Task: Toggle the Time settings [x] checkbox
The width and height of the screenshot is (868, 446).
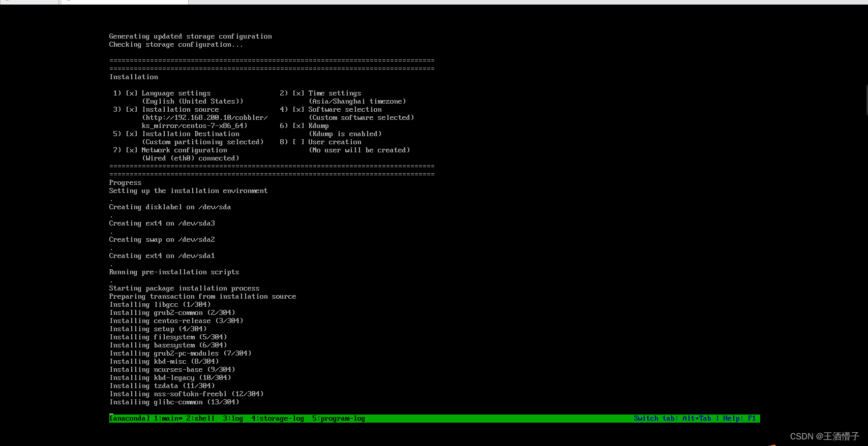Action: (298, 93)
